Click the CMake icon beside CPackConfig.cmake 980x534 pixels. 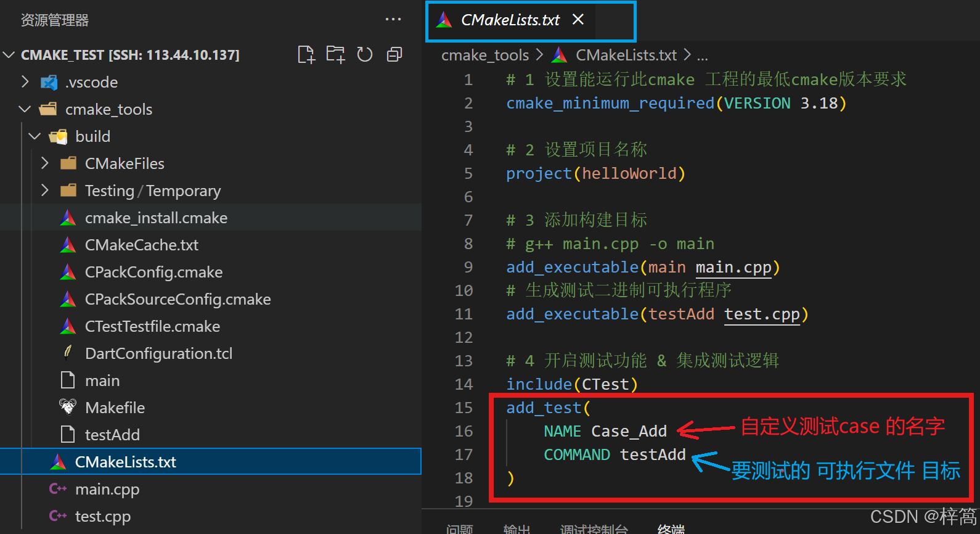pos(68,272)
